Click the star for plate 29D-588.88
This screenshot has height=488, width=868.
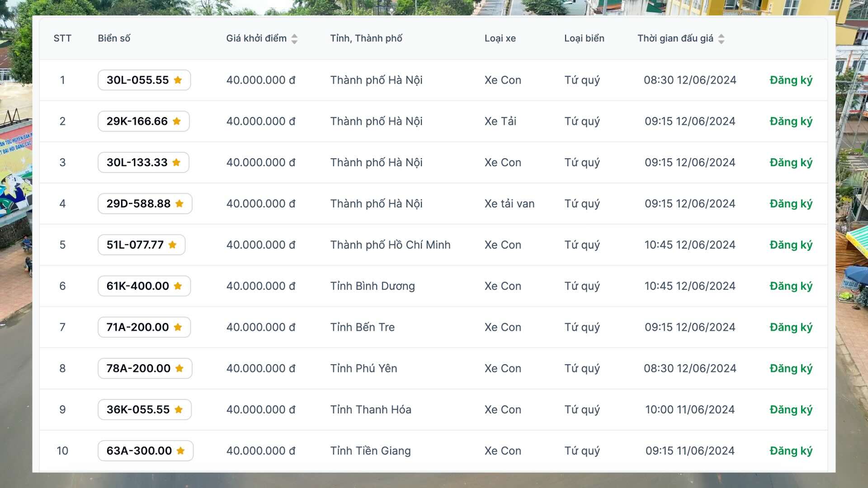point(179,204)
